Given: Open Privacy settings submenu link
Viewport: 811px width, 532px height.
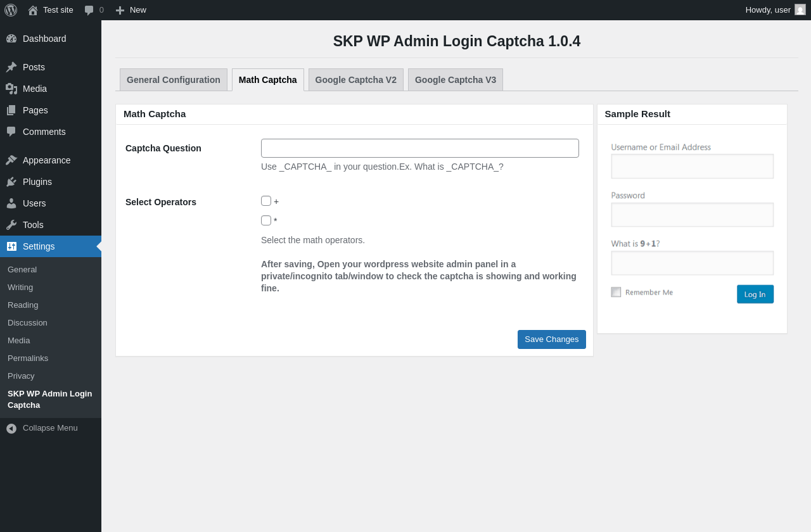Looking at the screenshot, I should pos(21,376).
